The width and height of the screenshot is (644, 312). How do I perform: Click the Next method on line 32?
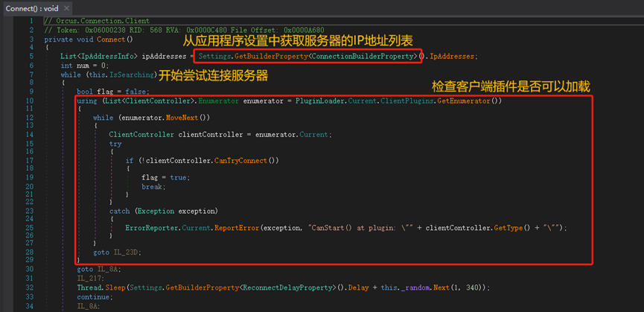point(441,287)
